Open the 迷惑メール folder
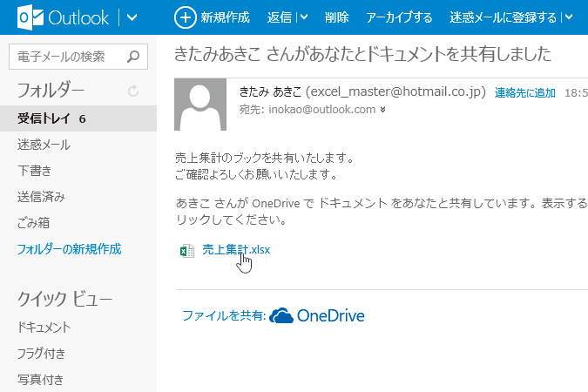Viewport: 588px width, 392px height. (44, 145)
